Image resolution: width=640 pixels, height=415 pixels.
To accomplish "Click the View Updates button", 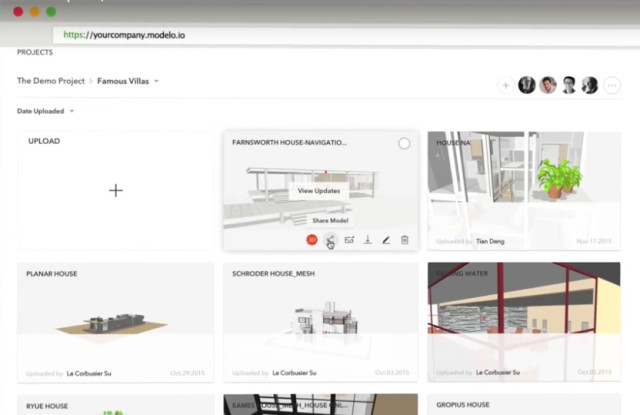I will (319, 191).
